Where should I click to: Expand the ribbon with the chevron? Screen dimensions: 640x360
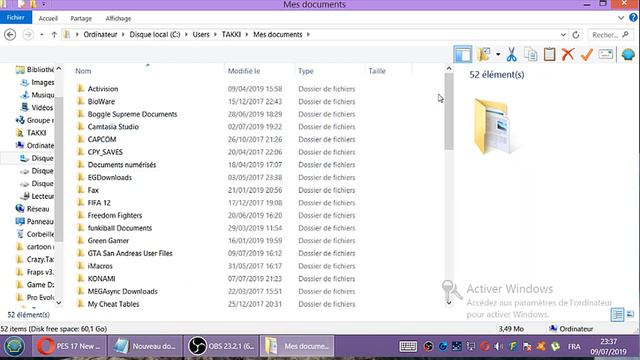coord(621,18)
